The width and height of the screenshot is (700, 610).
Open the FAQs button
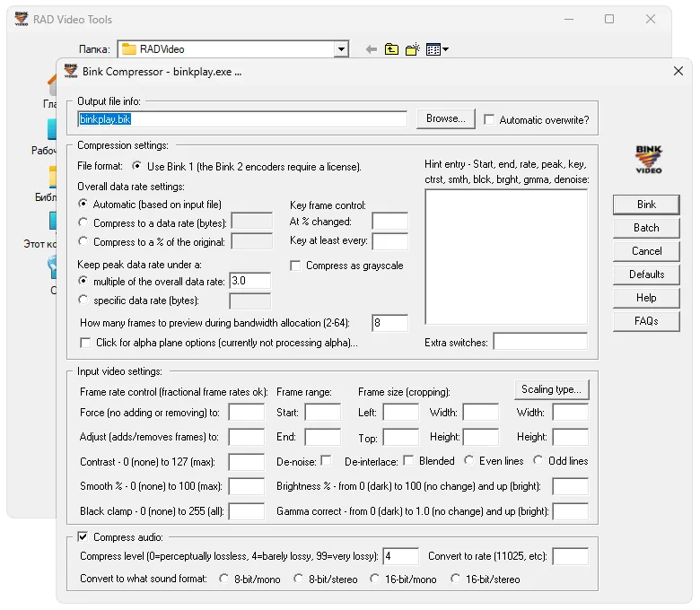pos(646,321)
